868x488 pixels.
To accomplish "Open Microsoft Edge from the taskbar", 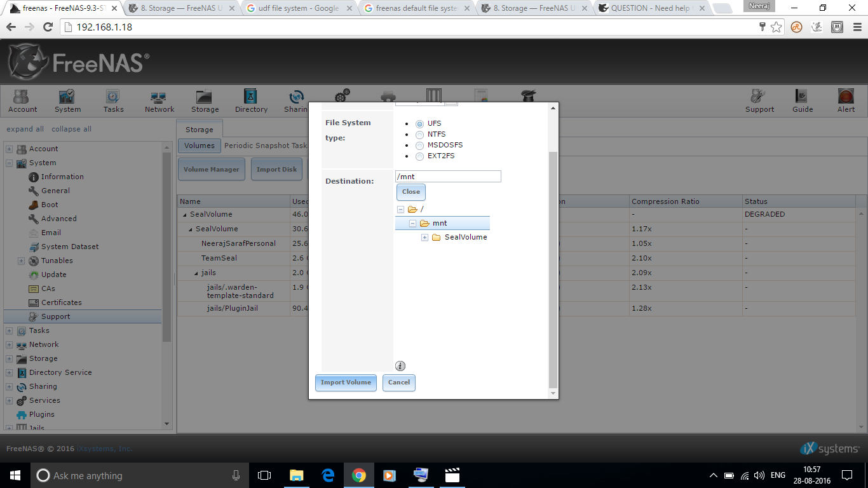I will click(328, 475).
